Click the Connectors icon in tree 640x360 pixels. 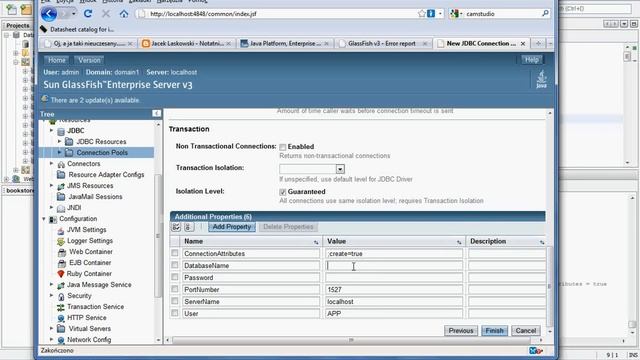tap(61, 164)
